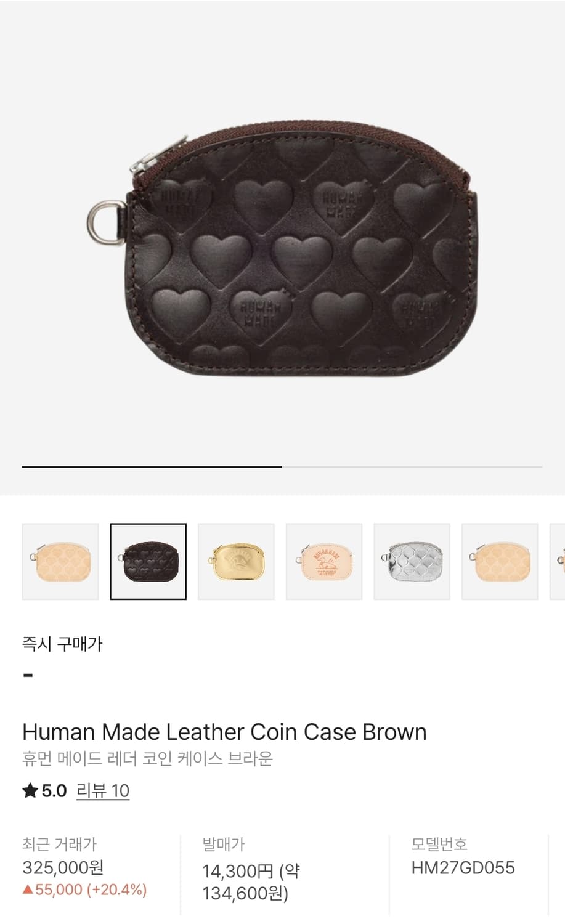Screen dimensions: 565x924
Task: Tap the Korean product name 휴먼 메이드 레더 코인 케이스
Action: click(x=147, y=758)
